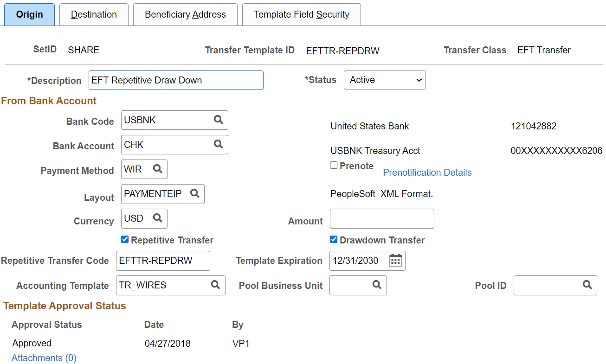Open the Currency lookup

click(x=158, y=218)
